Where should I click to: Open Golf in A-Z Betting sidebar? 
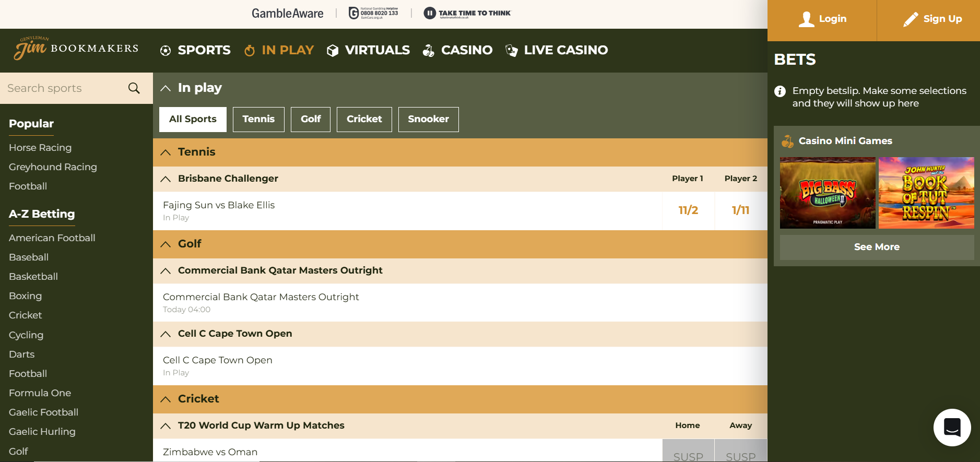point(18,452)
